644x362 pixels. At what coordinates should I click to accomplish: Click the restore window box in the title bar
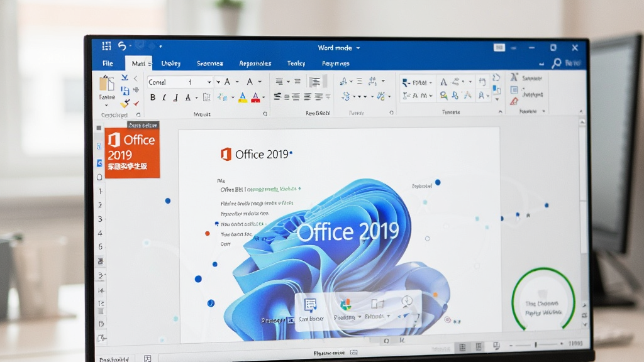[x=553, y=48]
